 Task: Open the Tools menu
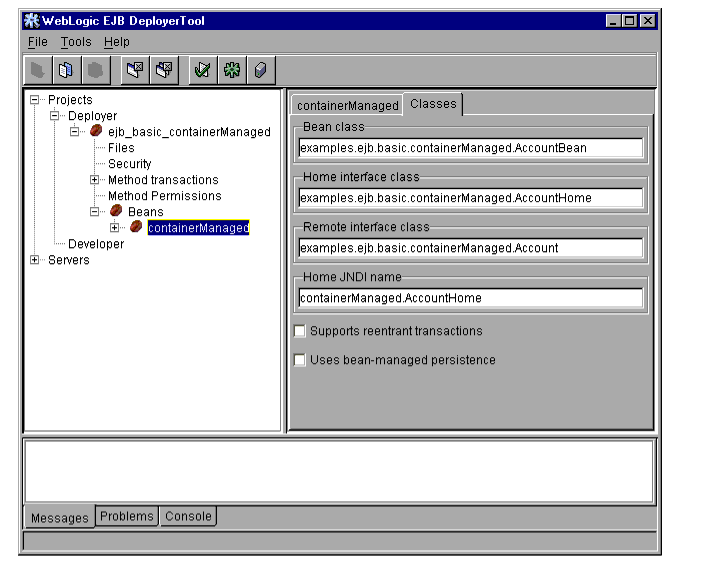coord(76,42)
